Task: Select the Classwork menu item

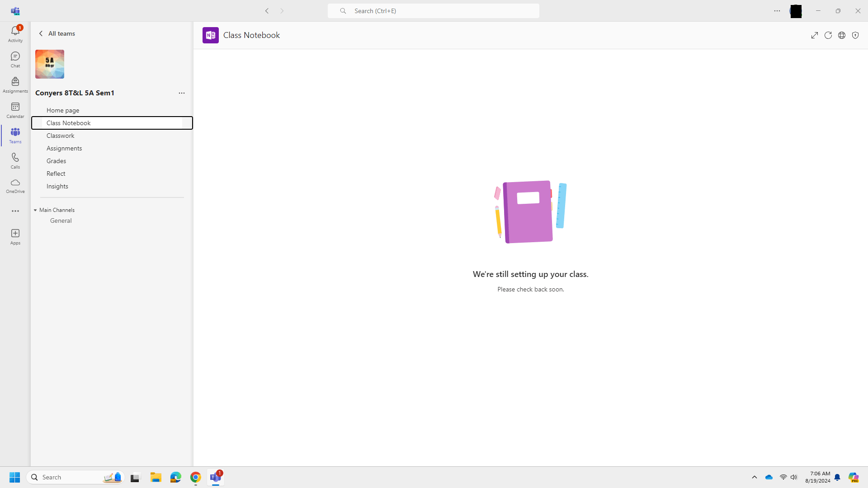Action: point(60,136)
